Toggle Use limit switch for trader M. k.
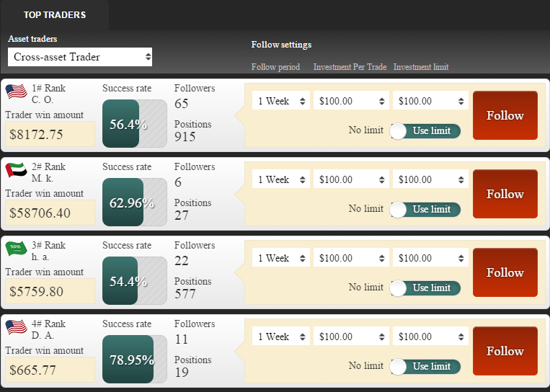Image resolution: width=550 pixels, height=392 pixels. click(425, 209)
